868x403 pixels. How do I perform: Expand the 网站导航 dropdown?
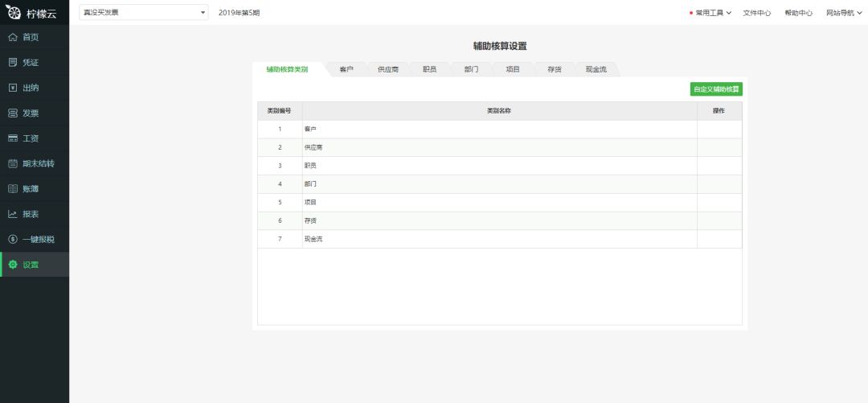click(x=844, y=13)
